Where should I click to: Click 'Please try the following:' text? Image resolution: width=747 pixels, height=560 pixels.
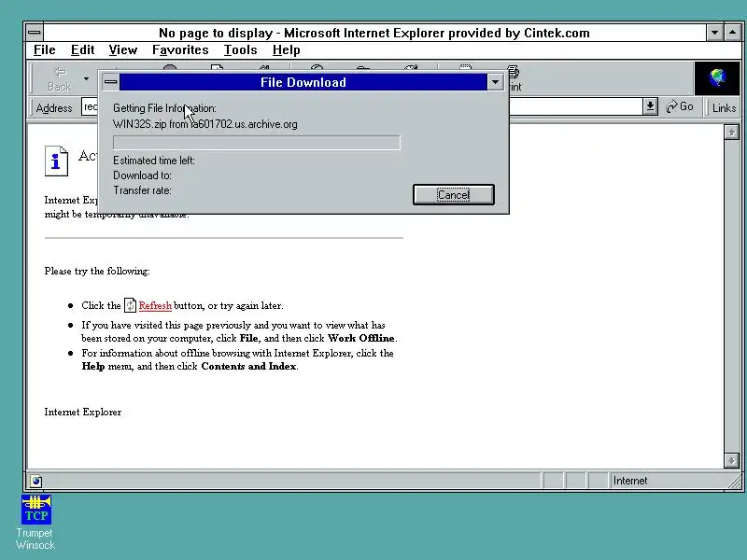(x=97, y=271)
